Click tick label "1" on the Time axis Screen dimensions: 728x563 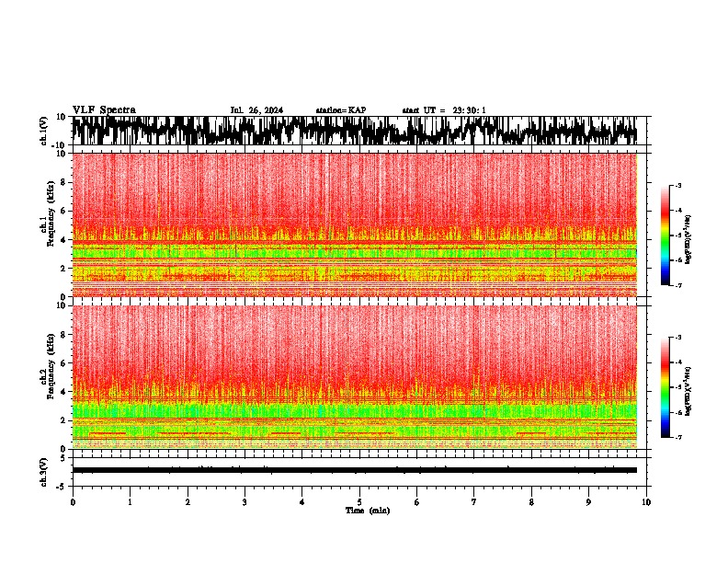pyautogui.click(x=130, y=502)
